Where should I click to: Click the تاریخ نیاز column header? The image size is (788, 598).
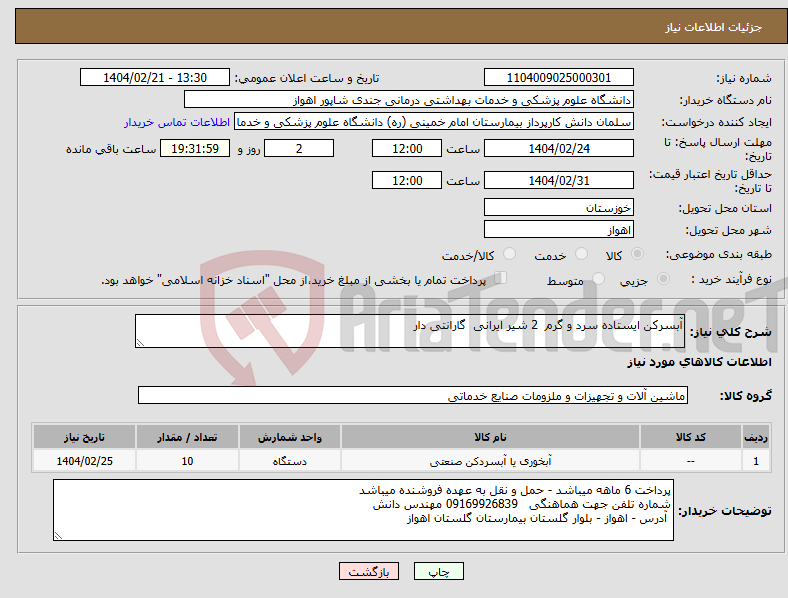(x=84, y=437)
